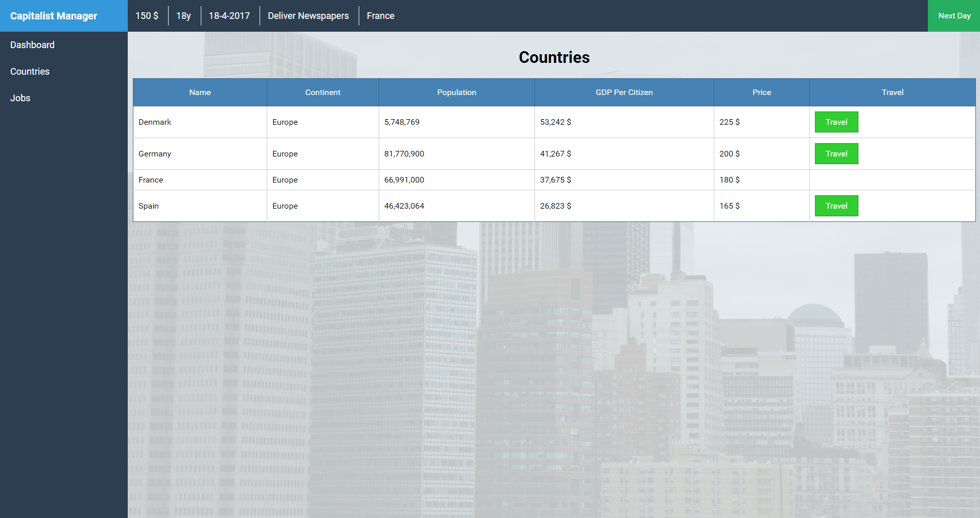Click the 18y age indicator
980x518 pixels.
[183, 16]
